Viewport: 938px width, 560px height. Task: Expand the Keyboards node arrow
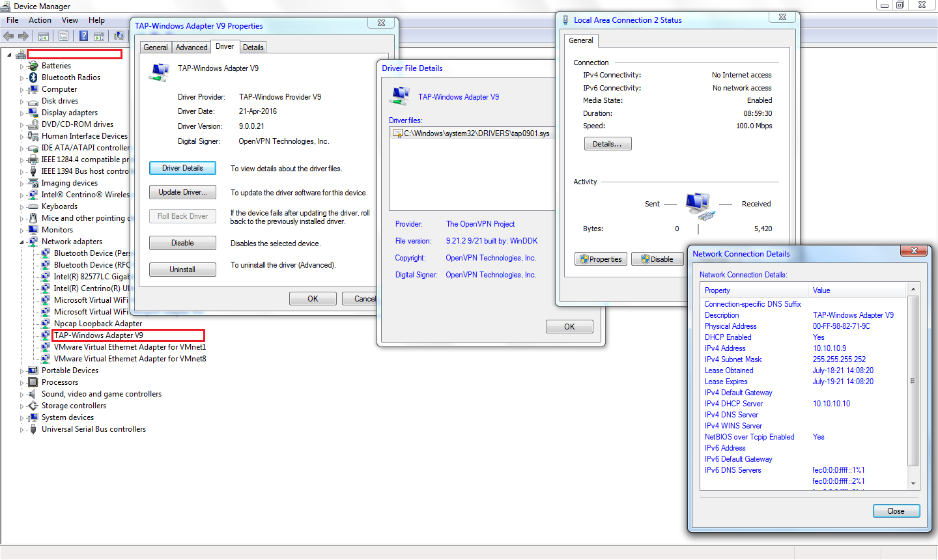21,207
